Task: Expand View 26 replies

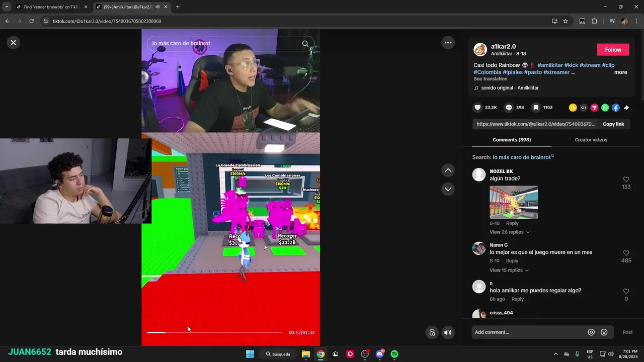Action: (509, 232)
